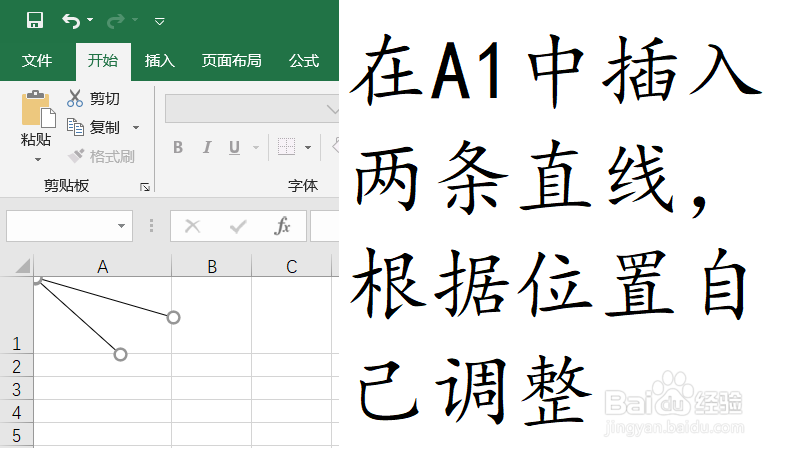
Task: Click the Cancel X formula bar button
Action: pyautogui.click(x=192, y=226)
